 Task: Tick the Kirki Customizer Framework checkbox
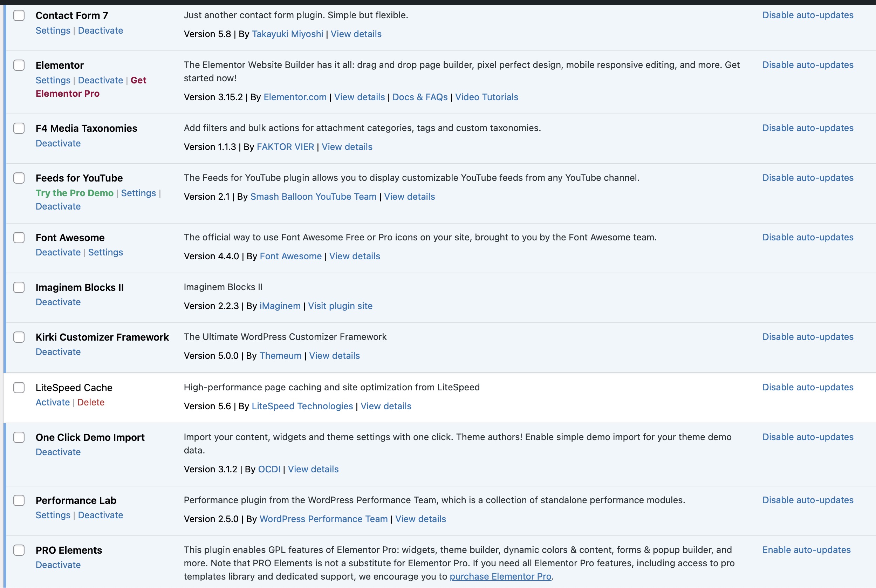pos(19,337)
